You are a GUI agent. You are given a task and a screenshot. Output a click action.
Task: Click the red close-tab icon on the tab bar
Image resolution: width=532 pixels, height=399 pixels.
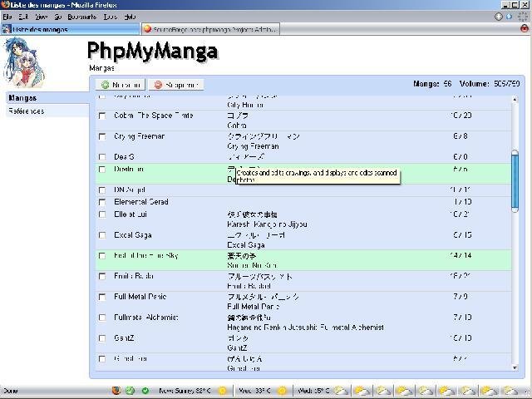click(525, 29)
